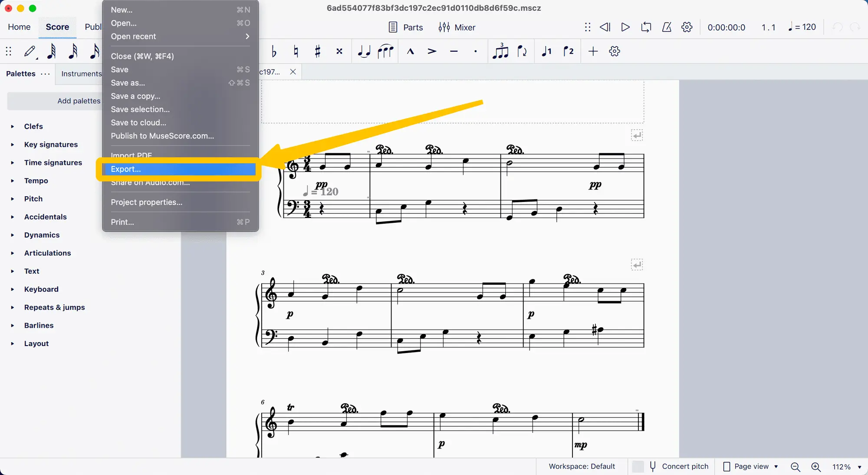The width and height of the screenshot is (868, 475).
Task: Click Workspace: Default in status bar
Action: point(582,466)
